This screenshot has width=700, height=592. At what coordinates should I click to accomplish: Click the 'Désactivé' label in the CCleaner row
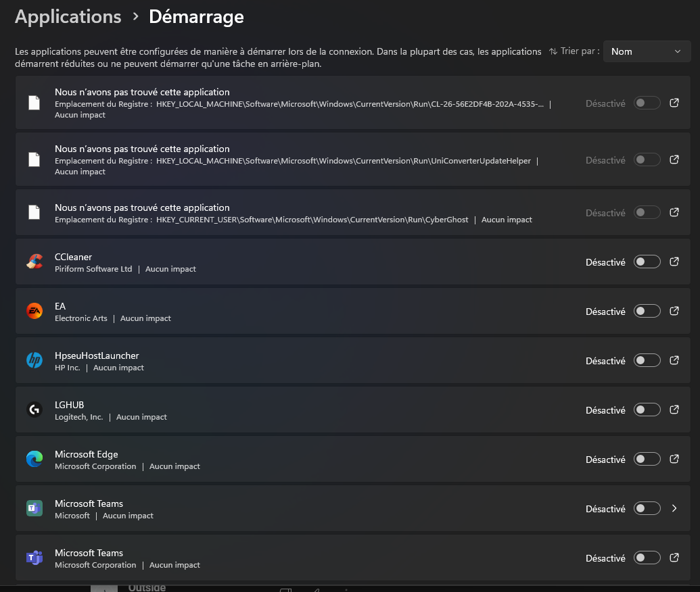(605, 262)
